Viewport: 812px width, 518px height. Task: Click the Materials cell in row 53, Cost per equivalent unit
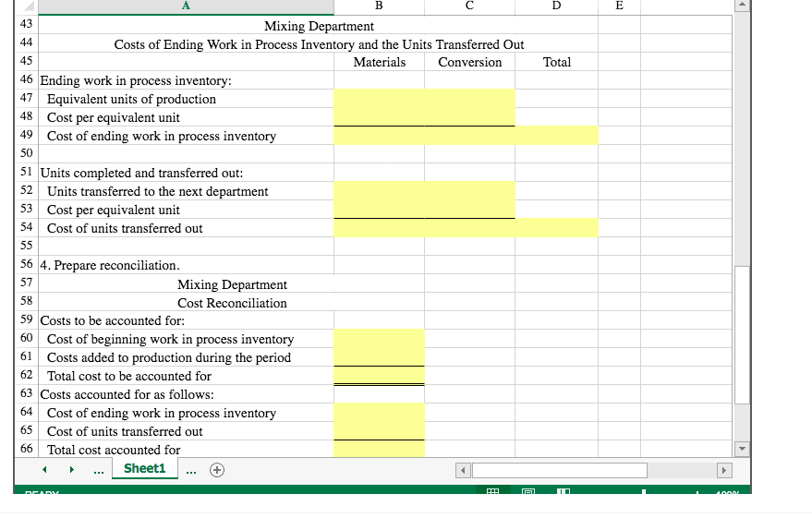point(379,209)
